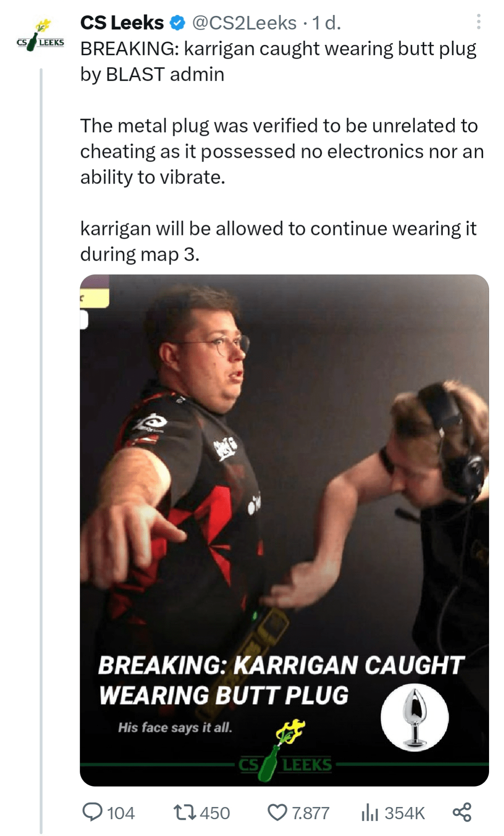Click the share icon
Image resolution: width=504 pixels, height=836 pixels.
tap(462, 812)
